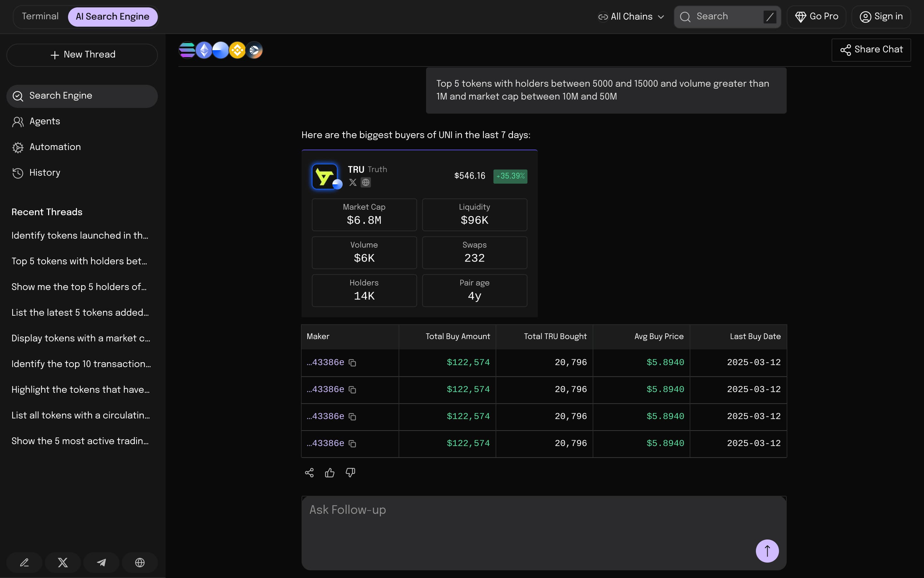Open thread 'Show the 5 most active tradin…'
The image size is (924, 578).
(80, 441)
